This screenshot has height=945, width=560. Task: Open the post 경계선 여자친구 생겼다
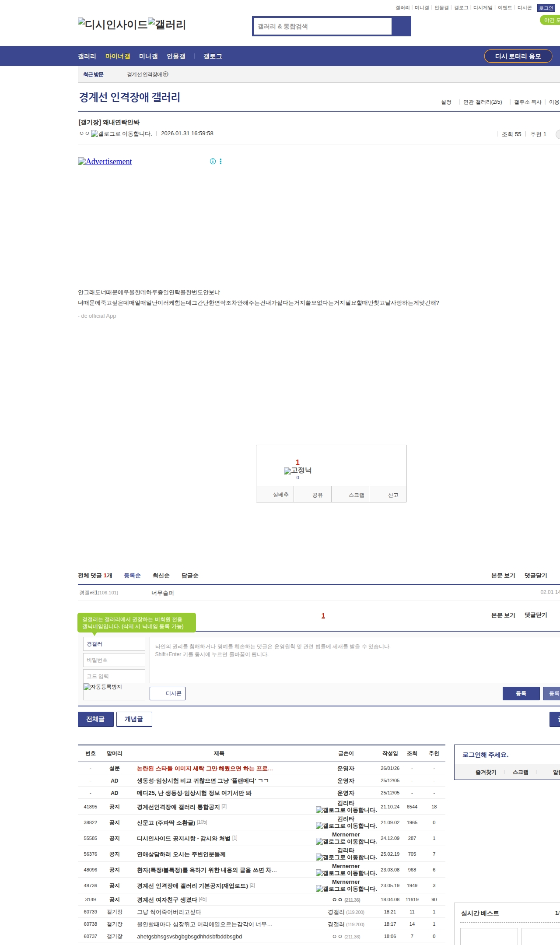click(x=167, y=899)
